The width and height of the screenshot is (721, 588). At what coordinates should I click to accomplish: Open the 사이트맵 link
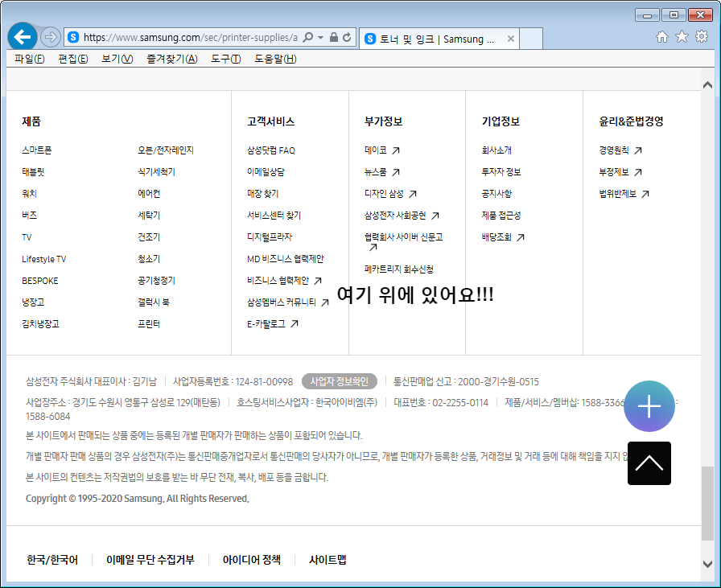pyautogui.click(x=328, y=560)
